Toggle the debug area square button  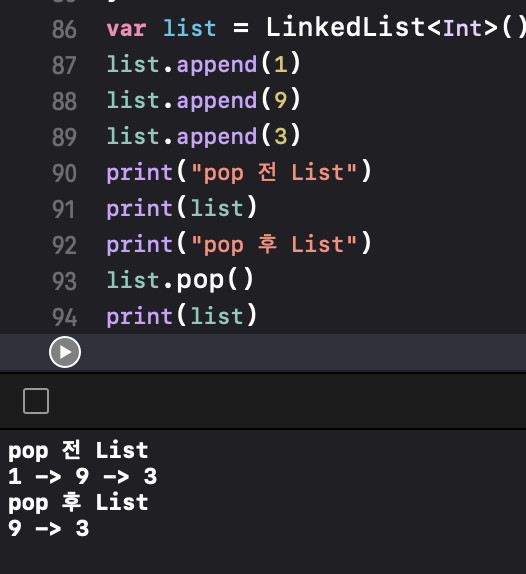(x=36, y=401)
